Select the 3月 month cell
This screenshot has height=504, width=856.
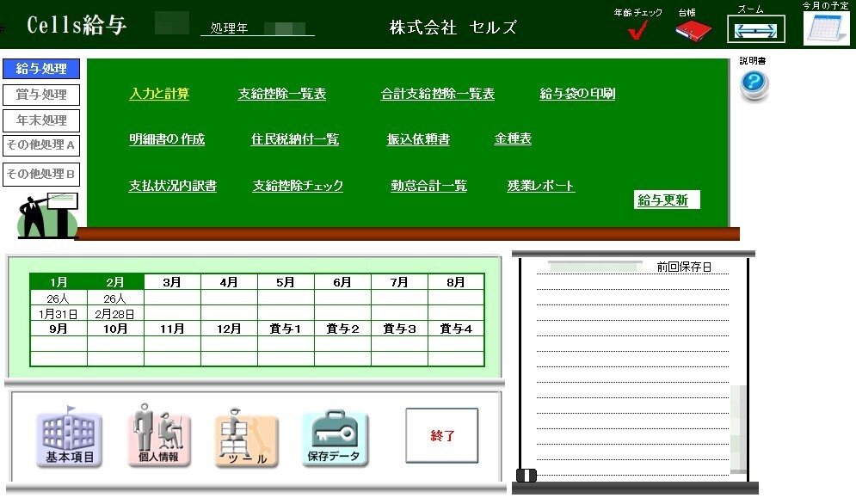click(172, 282)
